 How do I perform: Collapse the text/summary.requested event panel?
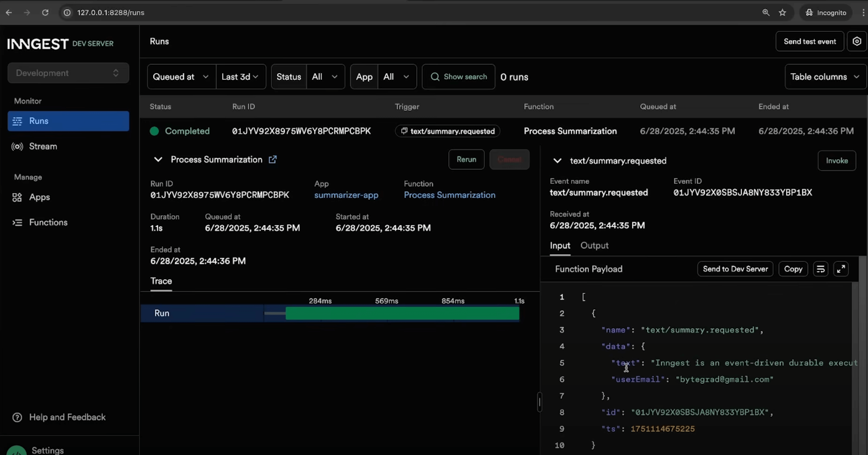click(557, 161)
